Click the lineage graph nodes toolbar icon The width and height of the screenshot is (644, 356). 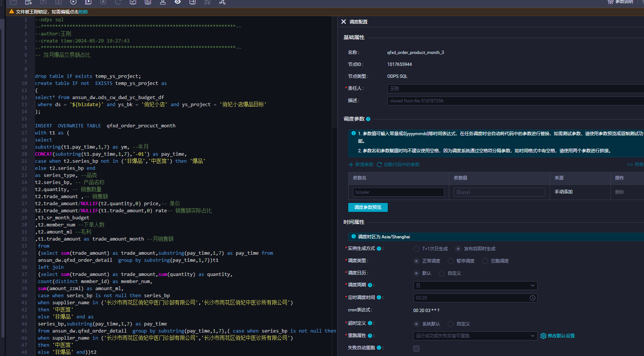click(x=222, y=2)
